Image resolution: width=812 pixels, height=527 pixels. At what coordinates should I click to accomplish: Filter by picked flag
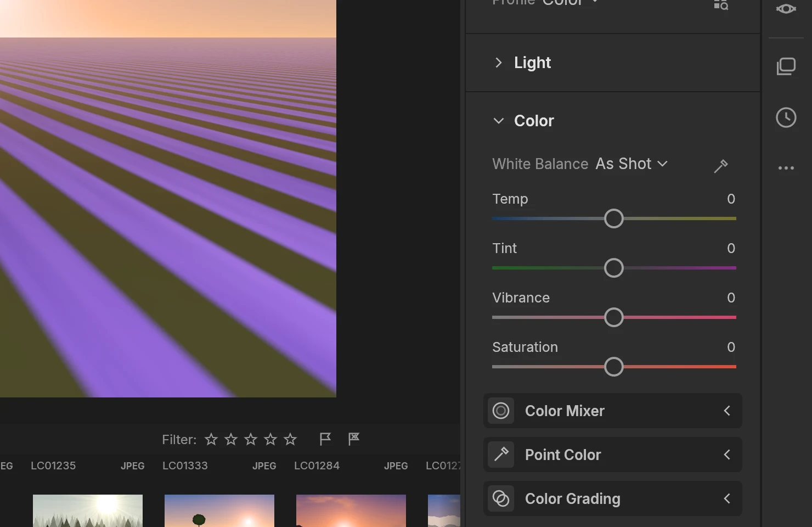[325, 439]
